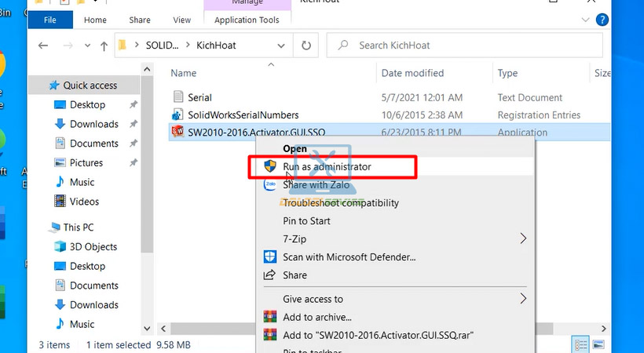Click the WinRAR icon beside Add to archive
The image size is (644, 353).
point(270,316)
